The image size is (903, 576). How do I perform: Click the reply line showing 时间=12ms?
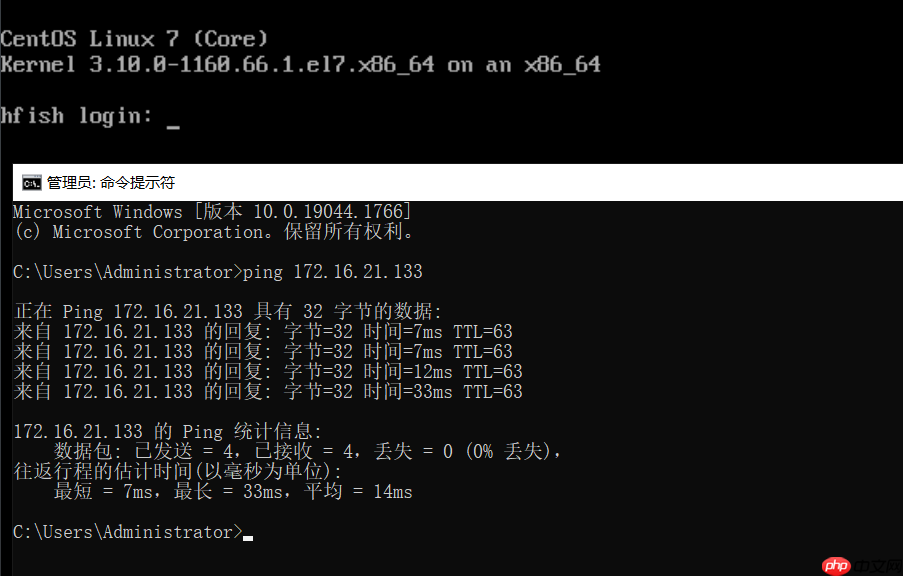267,372
